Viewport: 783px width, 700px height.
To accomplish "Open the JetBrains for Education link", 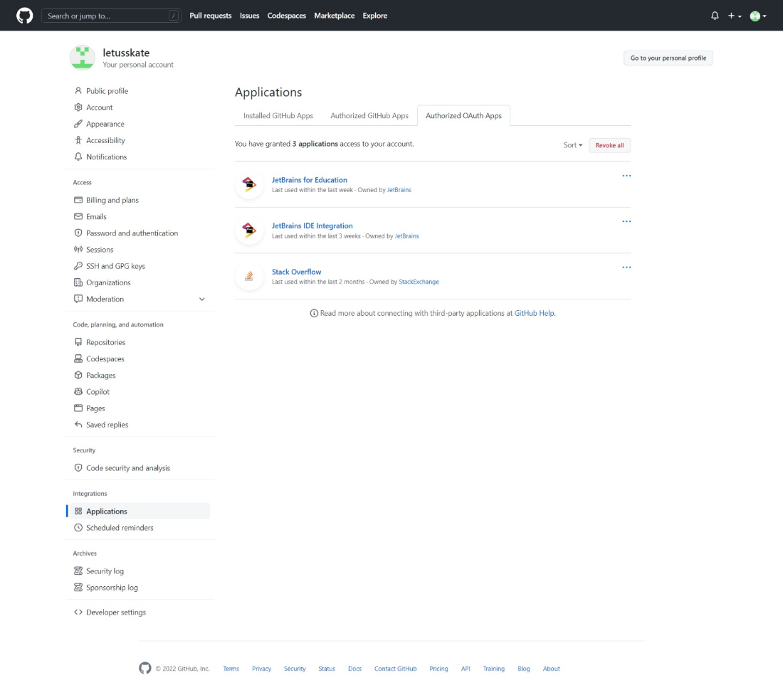I will pyautogui.click(x=309, y=180).
